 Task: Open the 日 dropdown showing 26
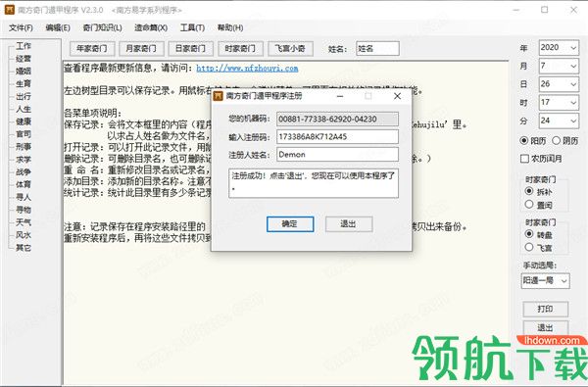coord(559,84)
